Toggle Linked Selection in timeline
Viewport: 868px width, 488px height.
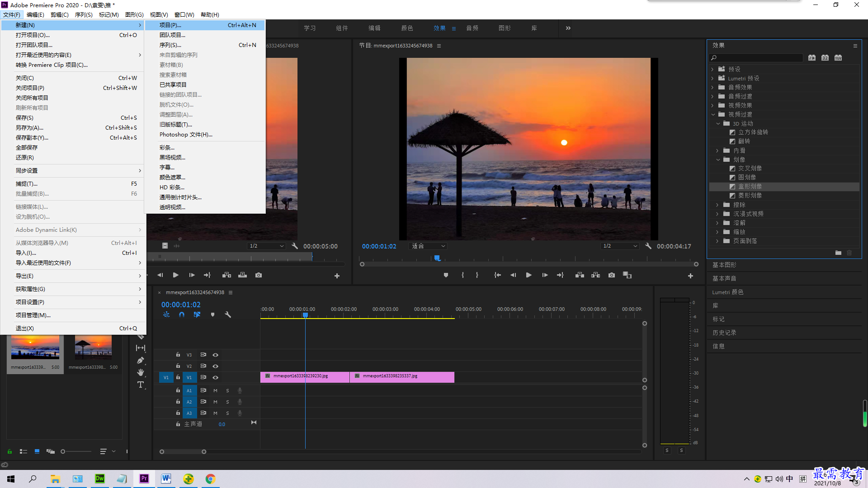point(197,315)
